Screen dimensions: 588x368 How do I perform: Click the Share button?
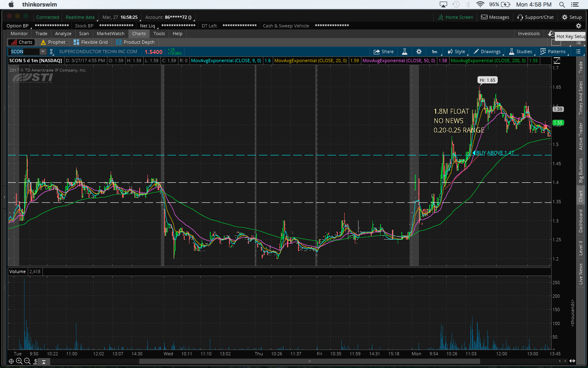click(384, 52)
